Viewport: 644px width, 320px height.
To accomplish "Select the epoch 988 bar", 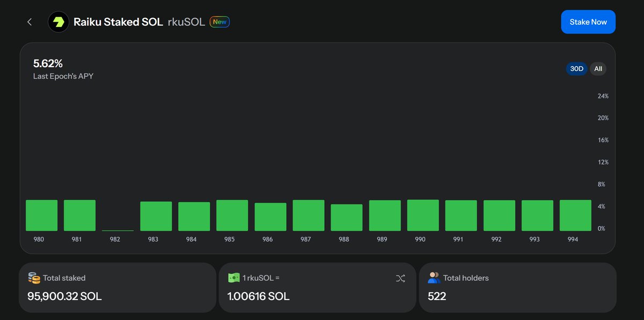I will [x=346, y=217].
